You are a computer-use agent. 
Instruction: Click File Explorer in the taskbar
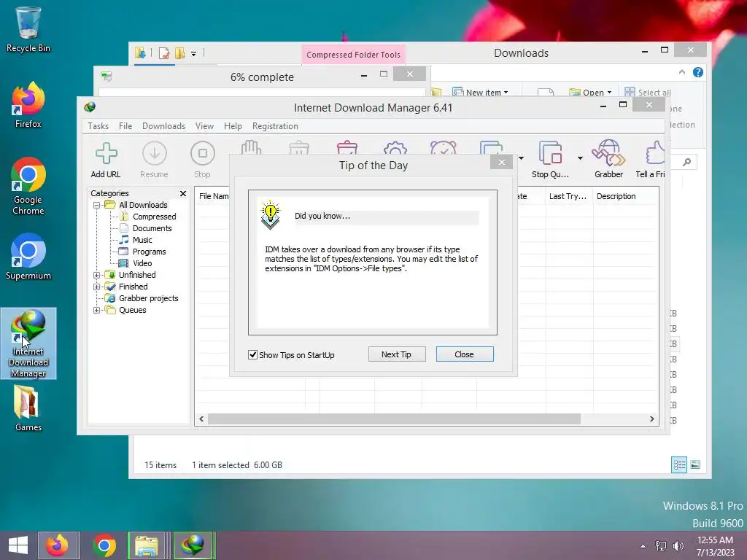147,545
